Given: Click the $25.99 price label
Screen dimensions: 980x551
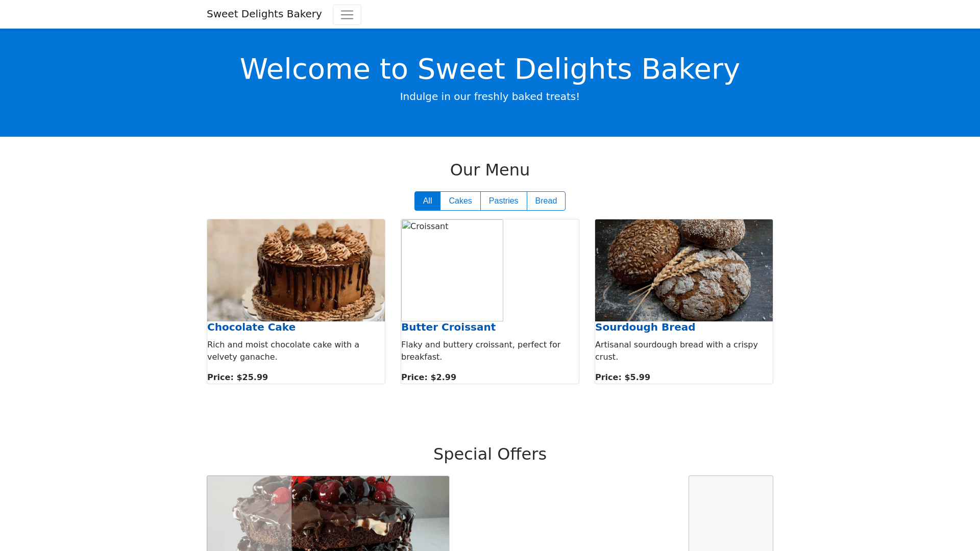Looking at the screenshot, I should [237, 378].
